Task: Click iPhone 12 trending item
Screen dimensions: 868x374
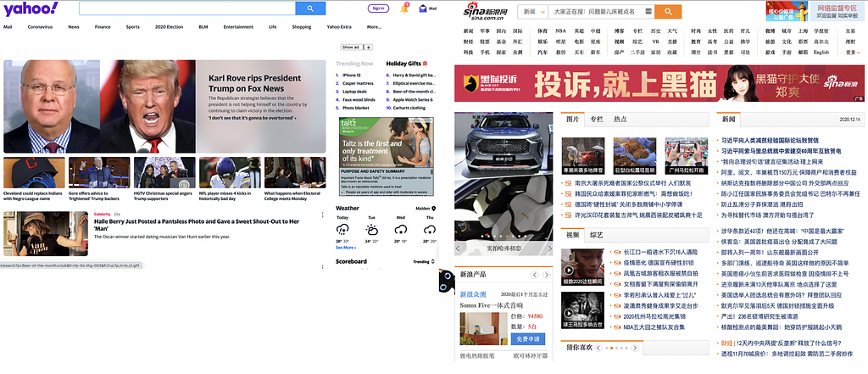Action: (351, 75)
